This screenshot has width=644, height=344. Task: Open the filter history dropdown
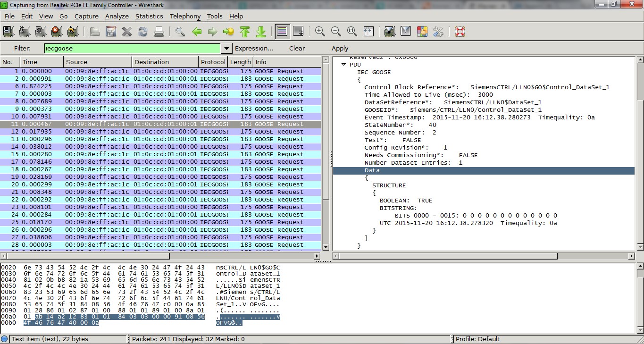coord(227,48)
